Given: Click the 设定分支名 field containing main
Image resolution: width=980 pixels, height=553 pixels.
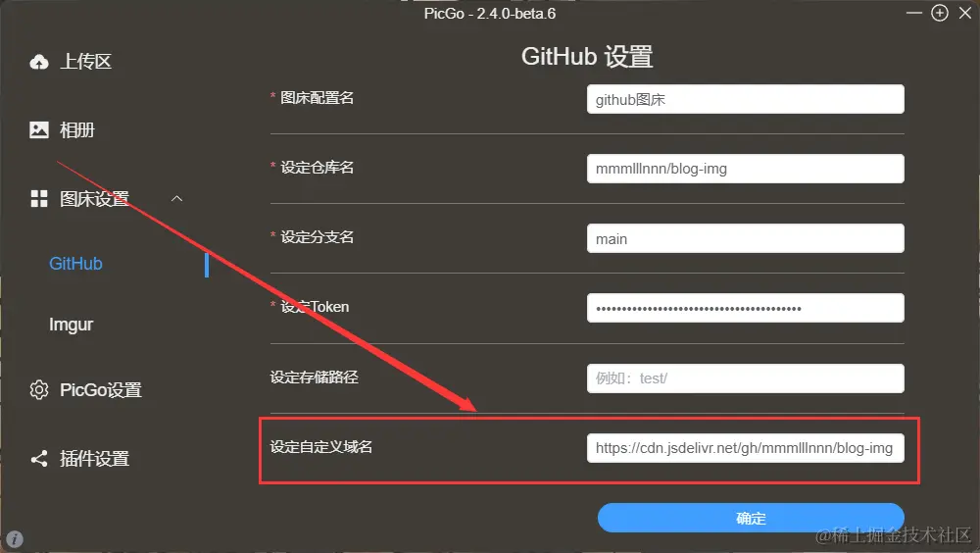Looking at the screenshot, I should pyautogui.click(x=745, y=238).
